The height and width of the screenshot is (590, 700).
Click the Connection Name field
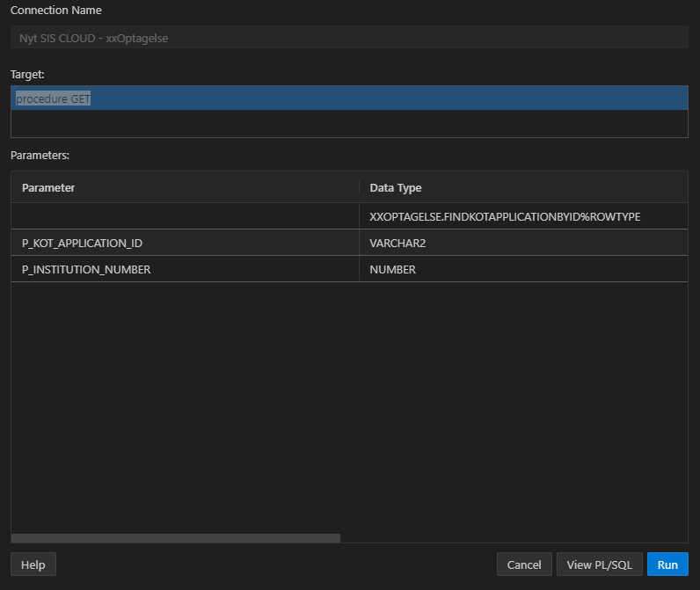point(349,38)
